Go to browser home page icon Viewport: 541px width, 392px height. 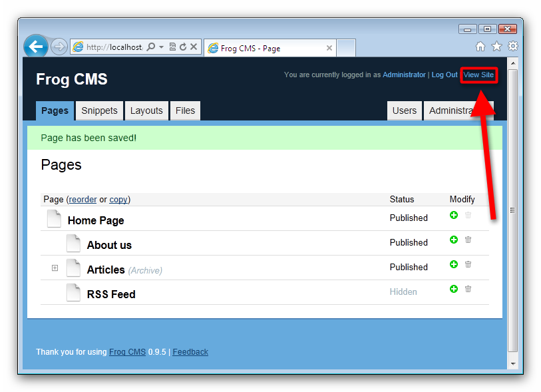[480, 46]
